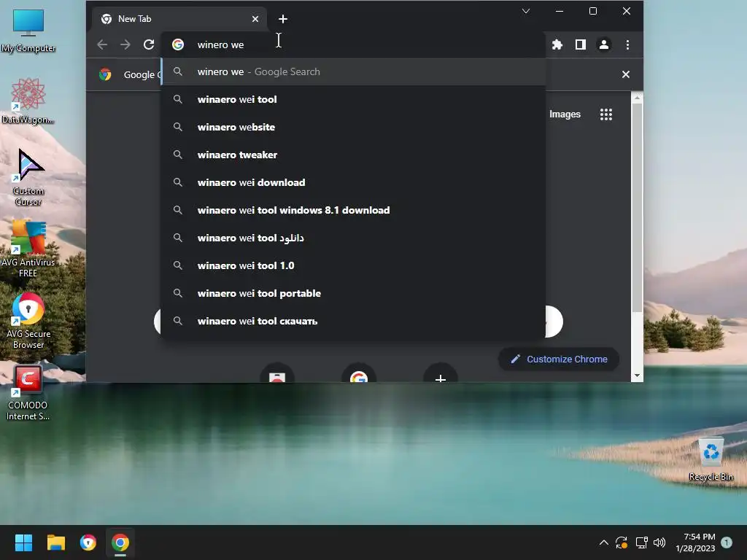Select the AVG AntiVirus FREE shortcut
747x560 pixels.
tap(28, 249)
